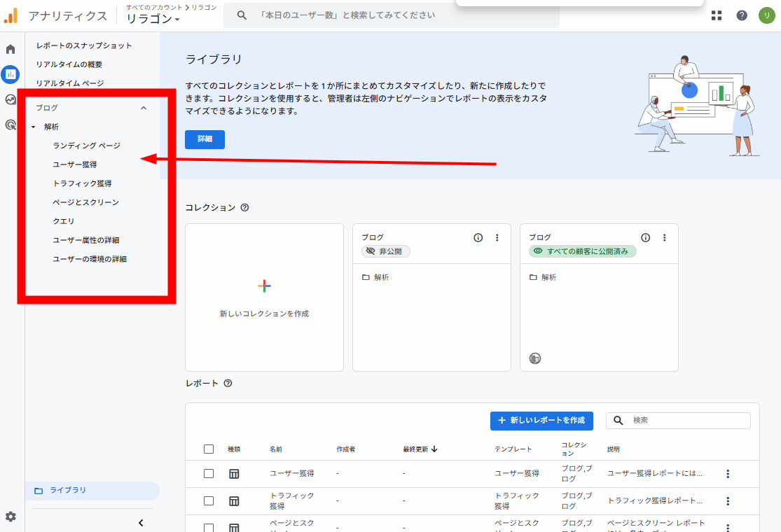Click 新しいレポートを作成 button
This screenshot has height=532, width=781.
tap(541, 421)
